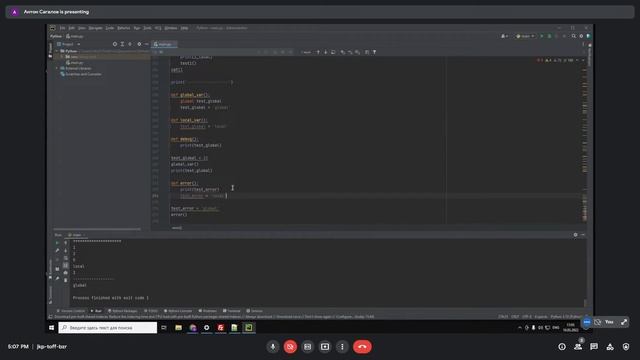Open the PyCharm File menu
The image size is (640, 360).
tap(62, 28)
